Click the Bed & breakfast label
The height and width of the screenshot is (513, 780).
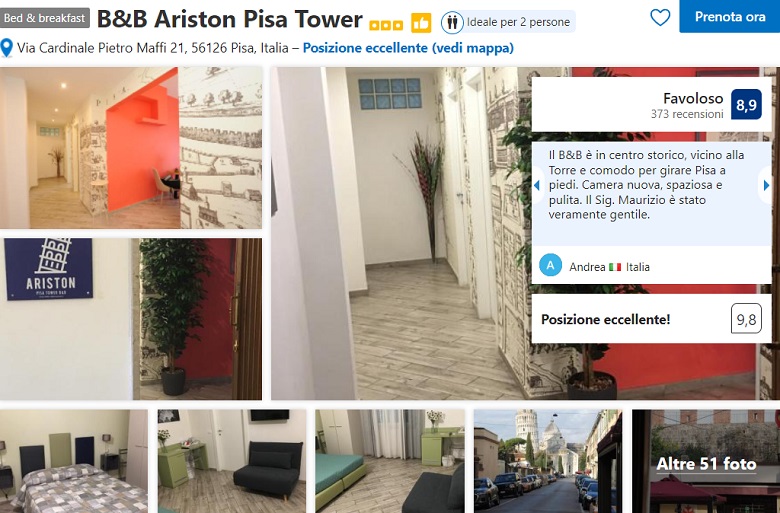(x=45, y=18)
